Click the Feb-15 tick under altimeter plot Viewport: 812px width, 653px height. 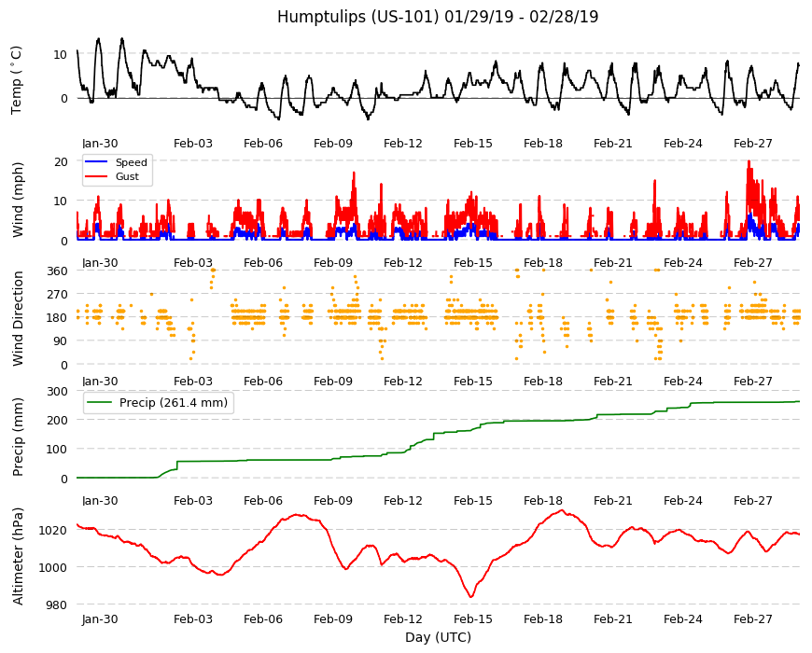[473, 618]
